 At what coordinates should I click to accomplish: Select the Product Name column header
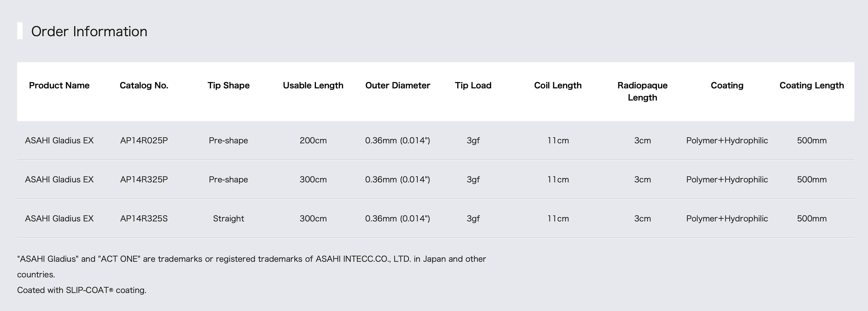[x=59, y=85]
